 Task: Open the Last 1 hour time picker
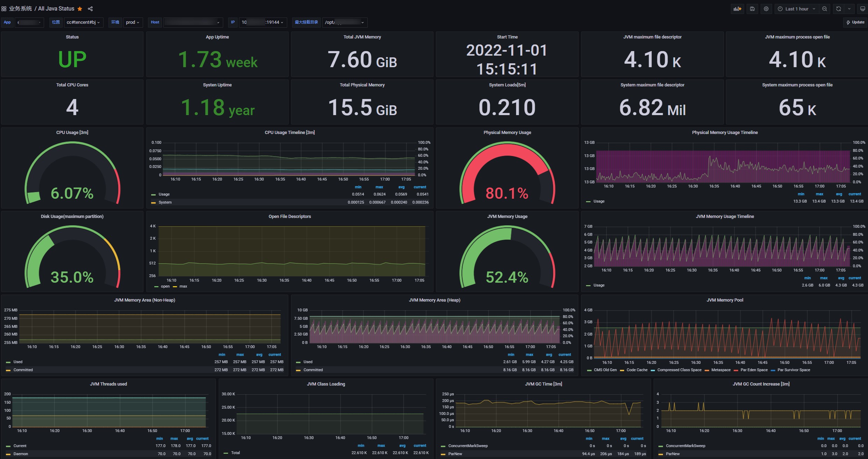pos(796,9)
